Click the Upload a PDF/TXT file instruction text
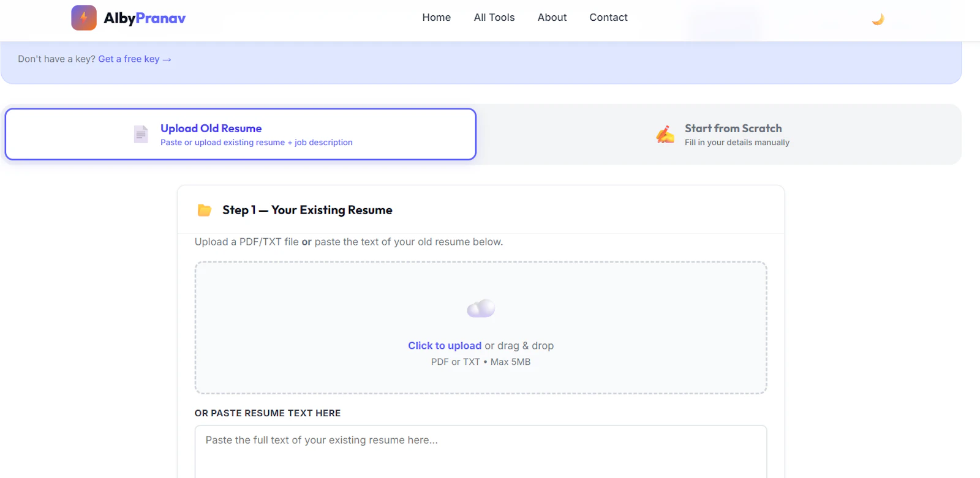This screenshot has width=980, height=478. [349, 242]
